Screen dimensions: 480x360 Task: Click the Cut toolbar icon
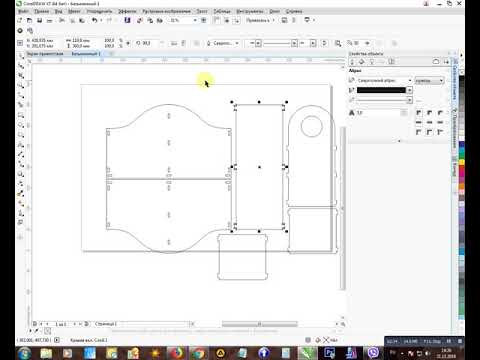coord(62,20)
